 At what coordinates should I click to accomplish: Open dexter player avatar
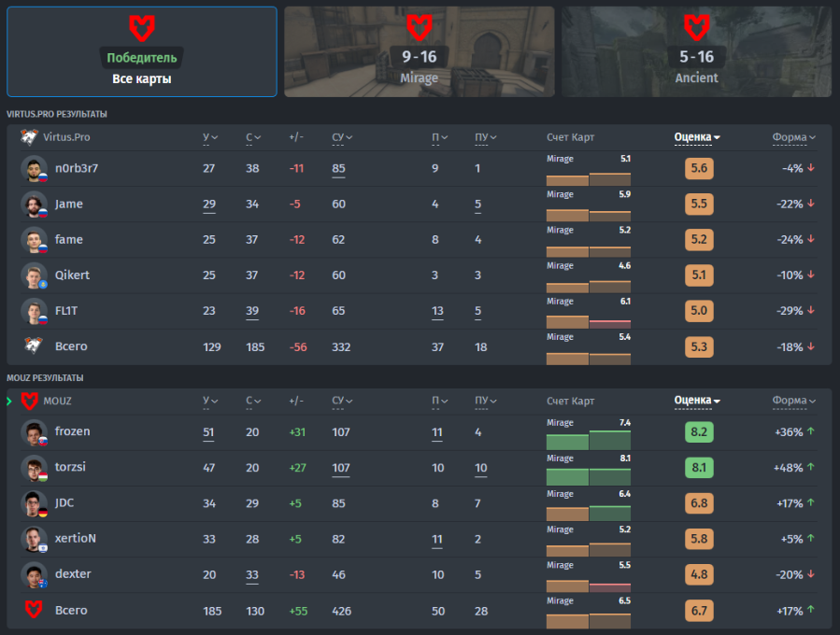pyautogui.click(x=35, y=574)
